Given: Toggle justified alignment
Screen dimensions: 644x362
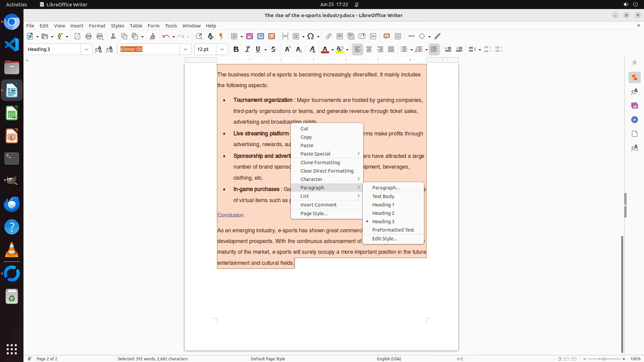Looking at the screenshot, I should [391, 49].
